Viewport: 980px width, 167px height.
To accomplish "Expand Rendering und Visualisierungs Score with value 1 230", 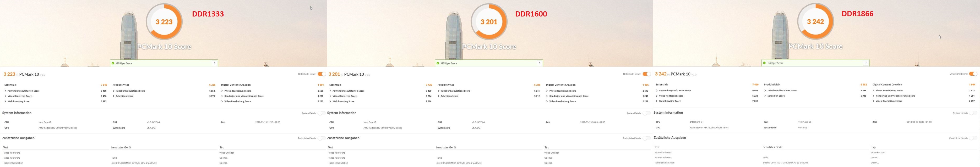I will click(x=222, y=96).
